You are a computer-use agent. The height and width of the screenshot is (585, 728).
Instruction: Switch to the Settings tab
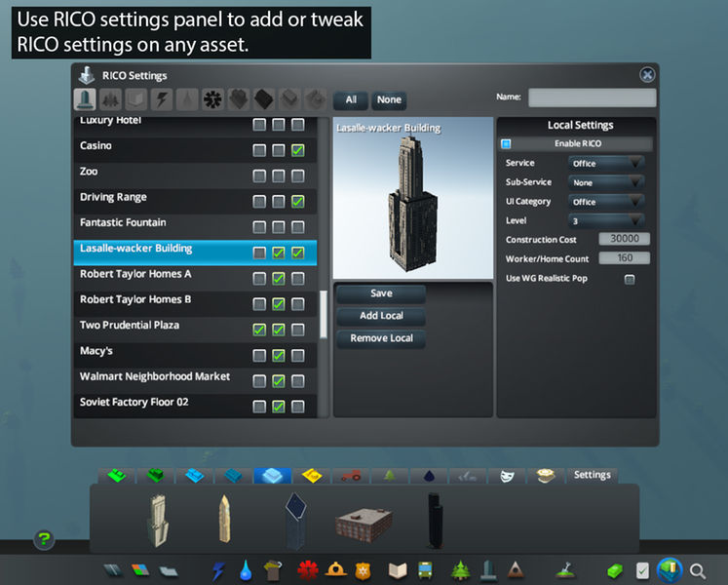[x=592, y=475]
